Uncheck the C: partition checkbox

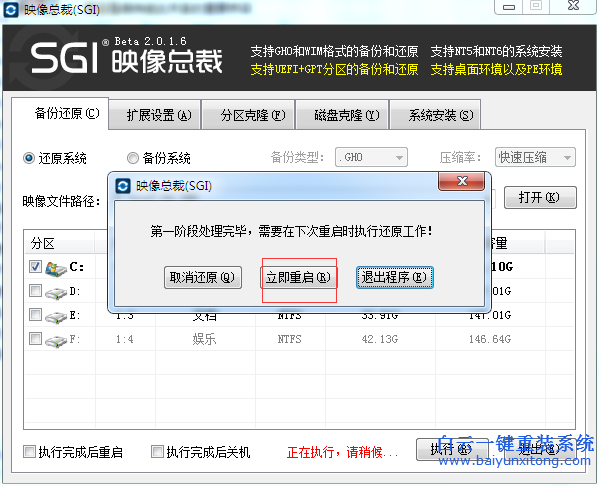(36, 267)
